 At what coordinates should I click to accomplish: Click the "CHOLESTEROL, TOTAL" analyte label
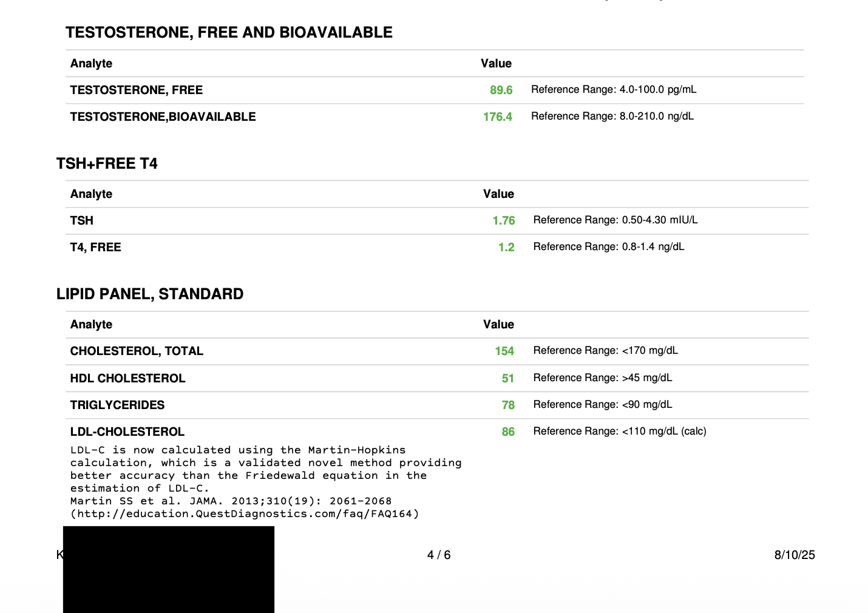[137, 351]
